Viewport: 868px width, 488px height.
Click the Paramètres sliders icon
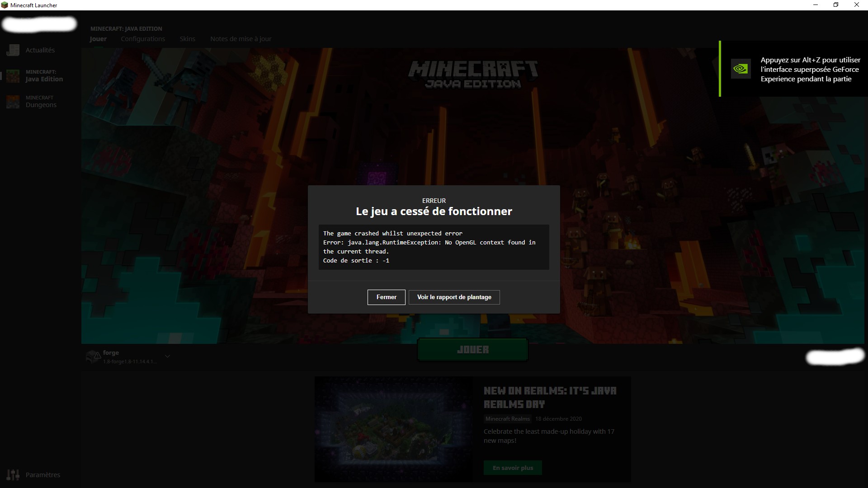(13, 475)
